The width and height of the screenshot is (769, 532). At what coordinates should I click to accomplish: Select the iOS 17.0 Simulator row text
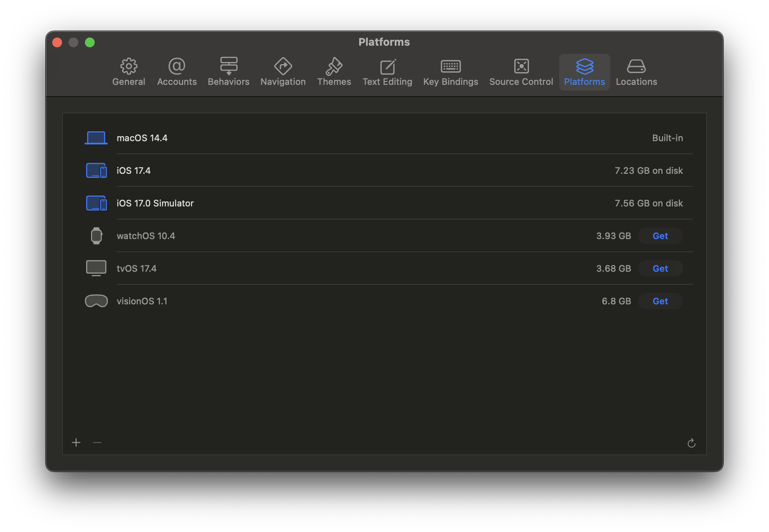pyautogui.click(x=155, y=203)
